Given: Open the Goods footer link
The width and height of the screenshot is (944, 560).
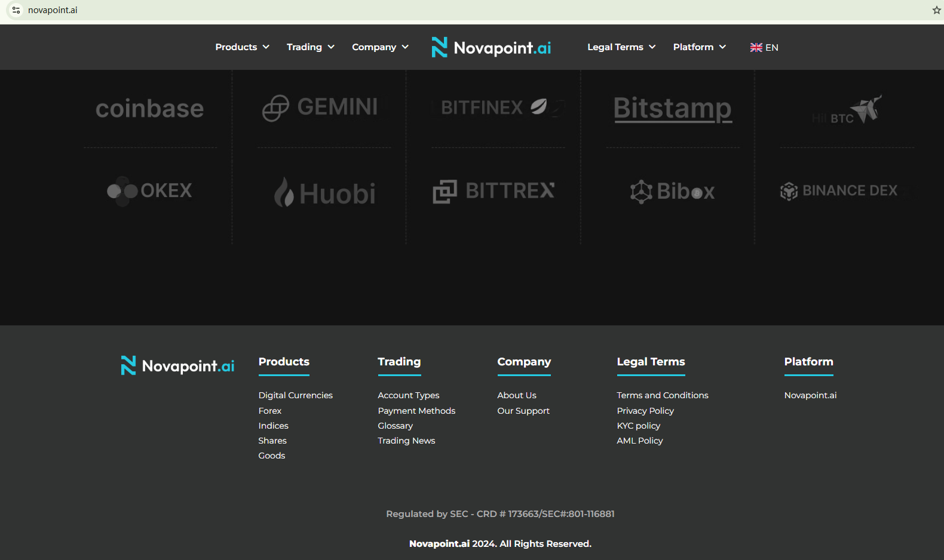Looking at the screenshot, I should pos(272,456).
